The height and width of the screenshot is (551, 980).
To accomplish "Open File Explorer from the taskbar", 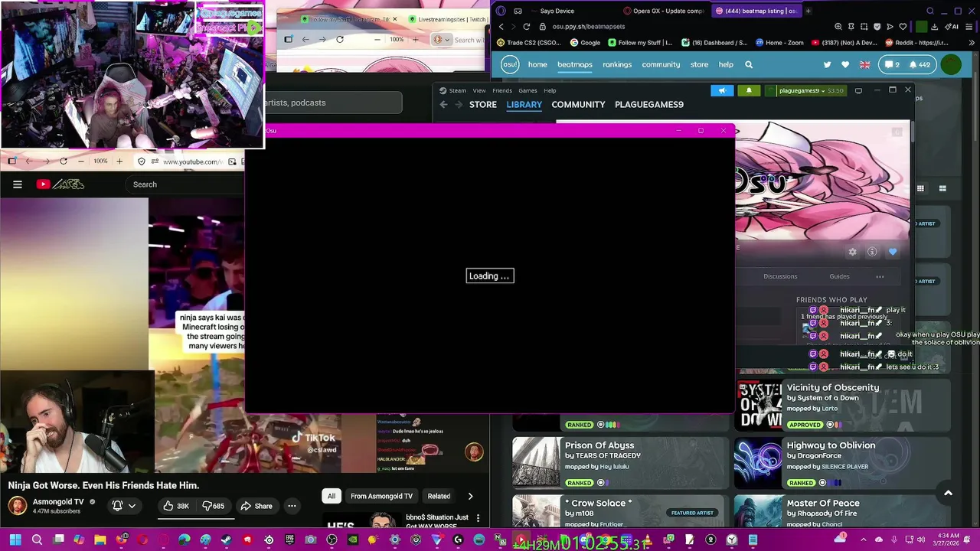I will tap(100, 540).
